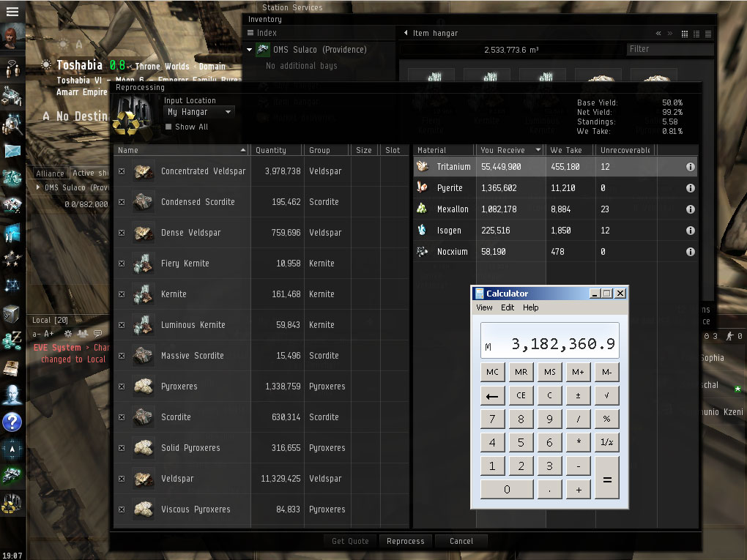Show info for Pyerite material
747x560 pixels.
click(x=691, y=188)
